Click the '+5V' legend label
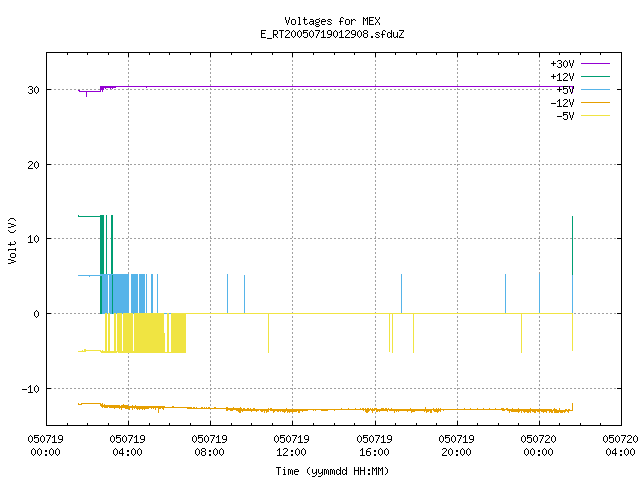 pyautogui.click(x=565, y=90)
